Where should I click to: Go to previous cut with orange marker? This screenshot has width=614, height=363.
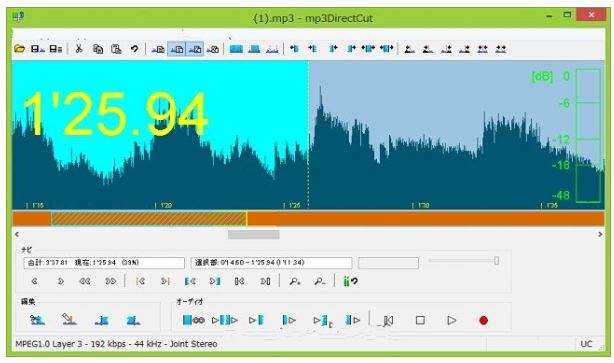pos(140,281)
